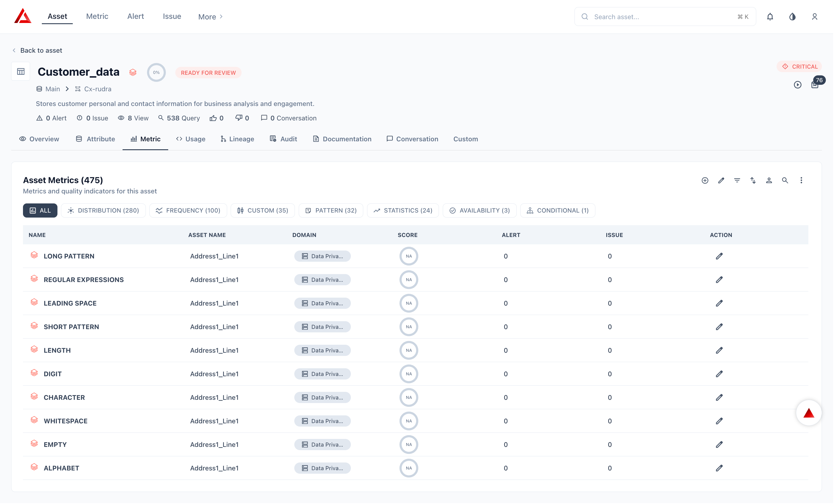
Task: Filter by STATISTICS (24) chip
Action: (x=403, y=211)
